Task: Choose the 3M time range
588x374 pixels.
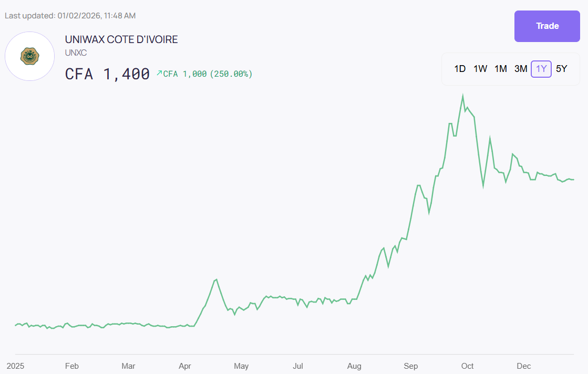Action: click(521, 69)
